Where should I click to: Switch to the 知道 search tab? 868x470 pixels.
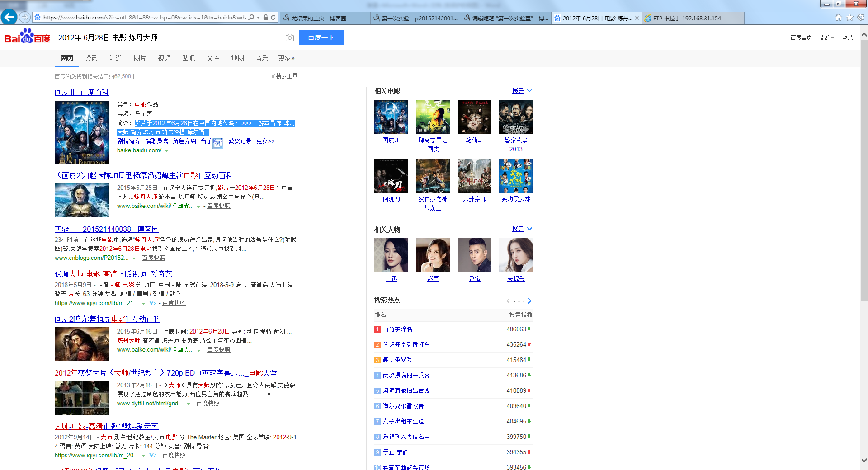[x=115, y=58]
